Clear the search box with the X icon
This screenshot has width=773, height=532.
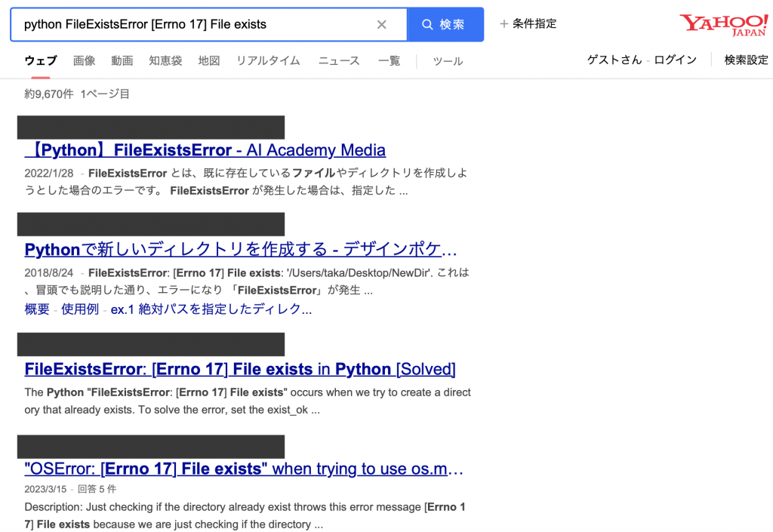point(381,25)
